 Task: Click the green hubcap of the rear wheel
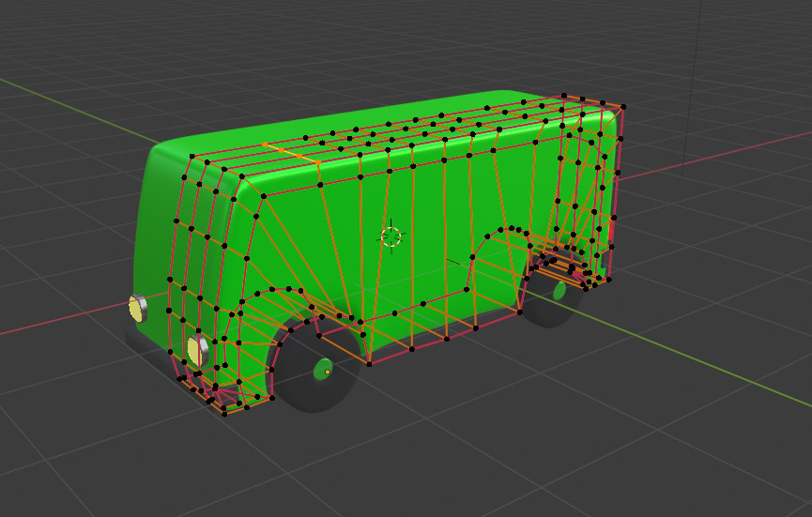(x=559, y=290)
